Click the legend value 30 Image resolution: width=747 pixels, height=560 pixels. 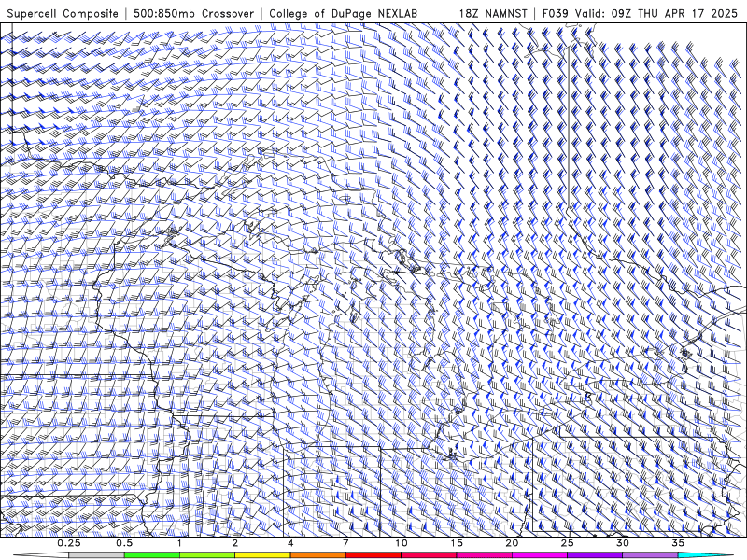click(623, 543)
